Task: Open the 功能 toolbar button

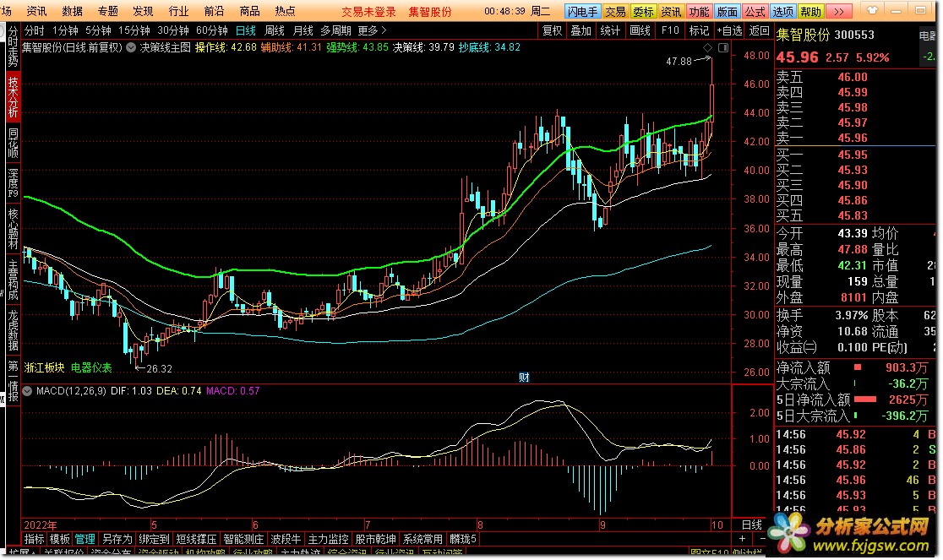Action: (699, 12)
